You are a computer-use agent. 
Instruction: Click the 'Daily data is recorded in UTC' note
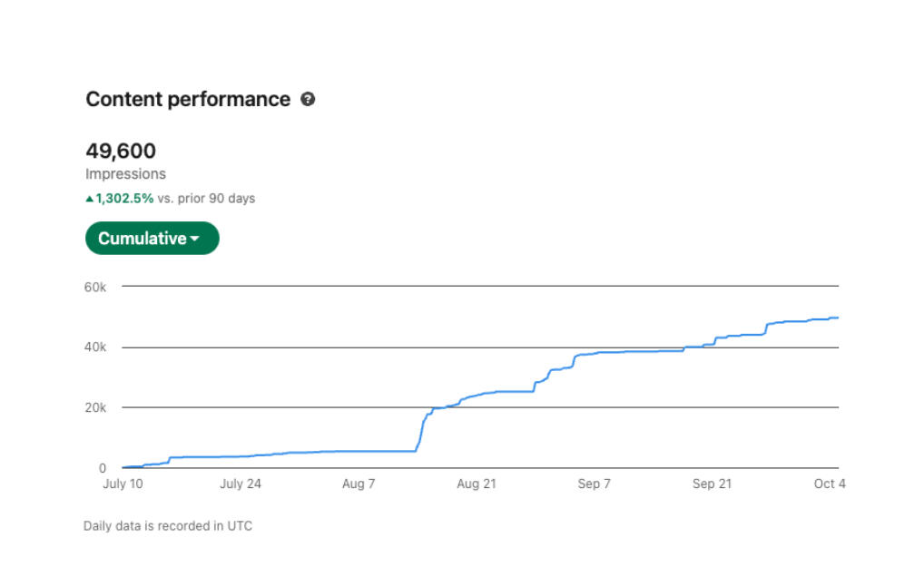coord(168,526)
